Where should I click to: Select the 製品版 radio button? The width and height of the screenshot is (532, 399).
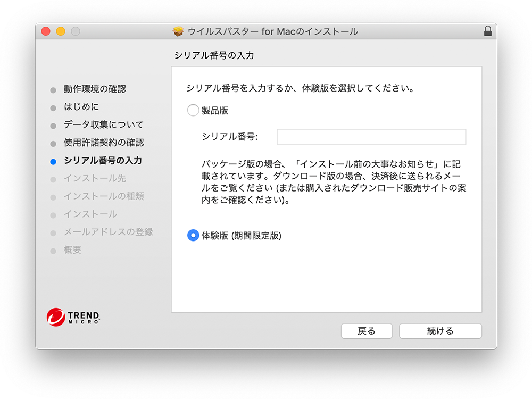(193, 111)
